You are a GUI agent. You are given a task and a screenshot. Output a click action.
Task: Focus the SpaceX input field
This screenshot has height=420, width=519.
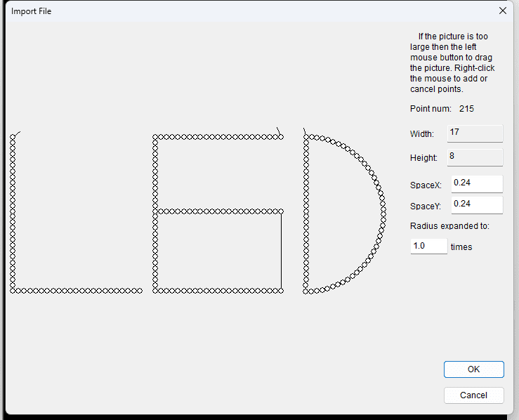[x=477, y=183]
